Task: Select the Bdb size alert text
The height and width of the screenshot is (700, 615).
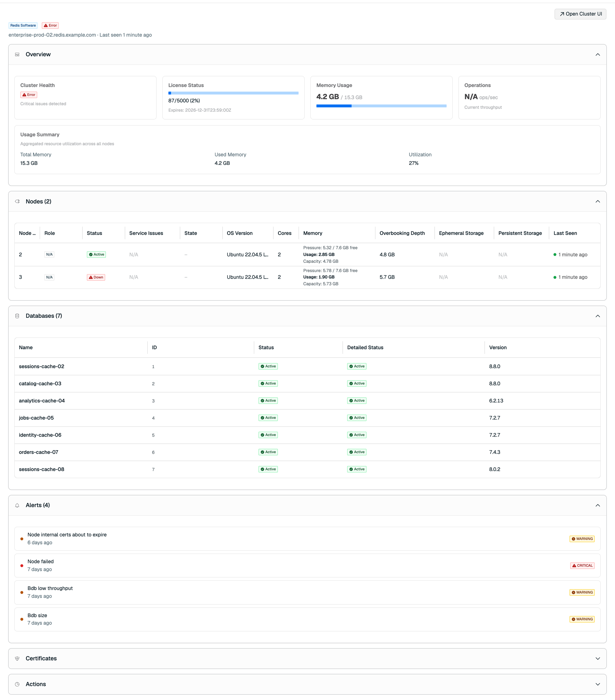Action: [x=37, y=616]
